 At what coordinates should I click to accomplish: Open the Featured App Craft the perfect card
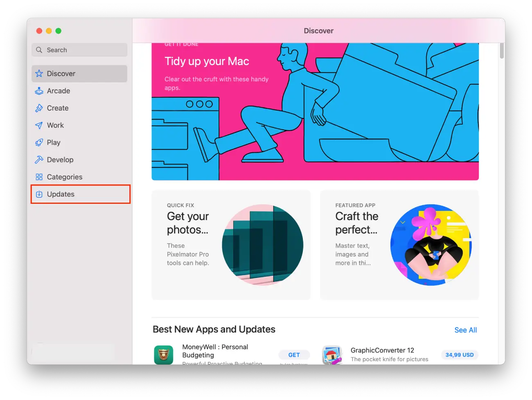click(x=399, y=245)
